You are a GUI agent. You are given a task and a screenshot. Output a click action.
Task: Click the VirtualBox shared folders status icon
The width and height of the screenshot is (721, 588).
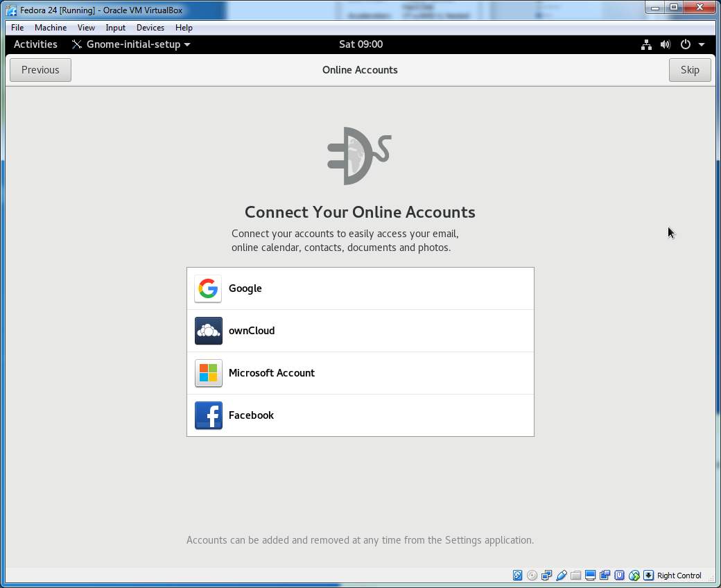[575, 576]
